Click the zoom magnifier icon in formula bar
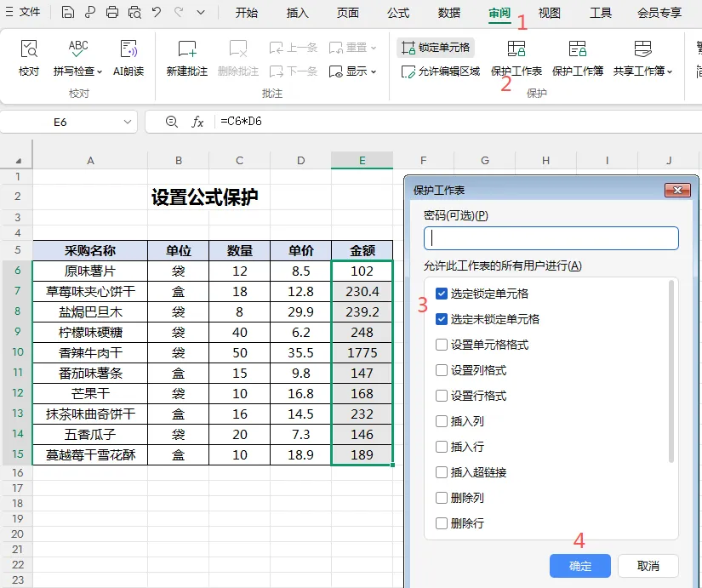The width and height of the screenshot is (702, 588). click(172, 122)
